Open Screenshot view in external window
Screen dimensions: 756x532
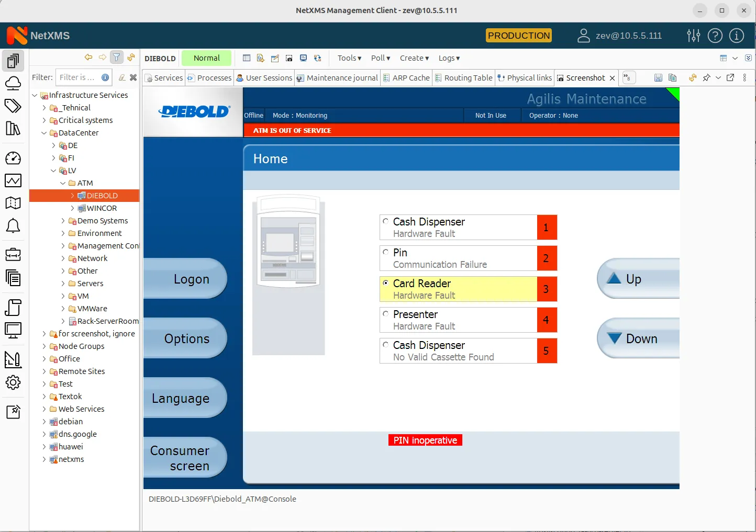pos(731,77)
